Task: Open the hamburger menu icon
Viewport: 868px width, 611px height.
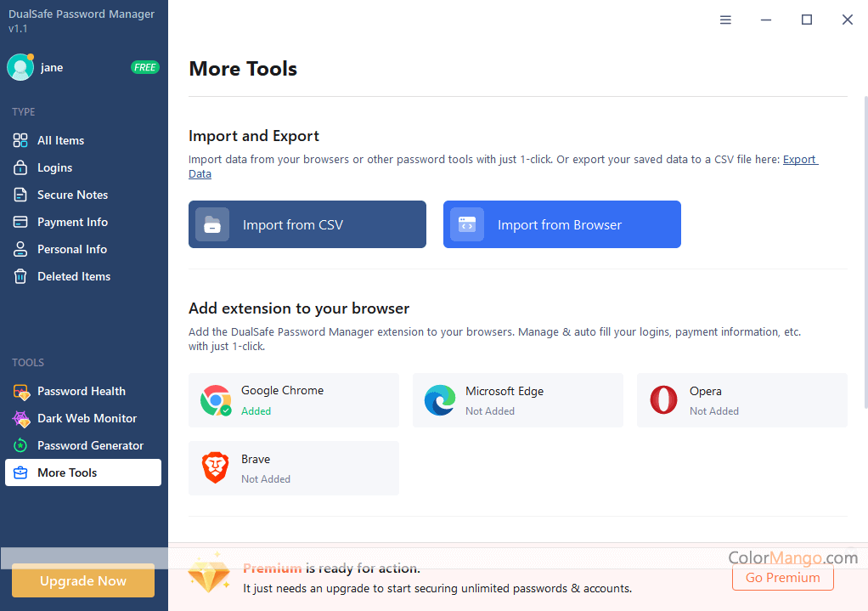Action: coord(725,20)
